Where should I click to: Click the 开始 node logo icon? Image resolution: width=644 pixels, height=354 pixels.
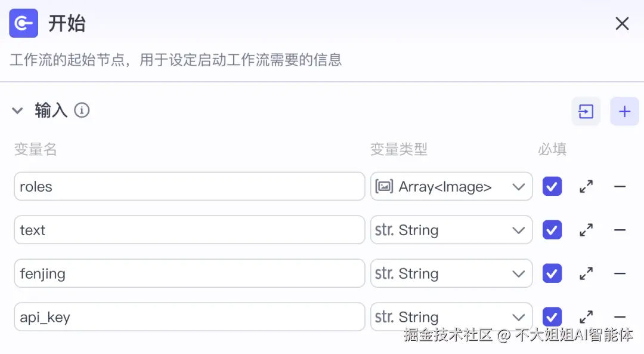[24, 23]
